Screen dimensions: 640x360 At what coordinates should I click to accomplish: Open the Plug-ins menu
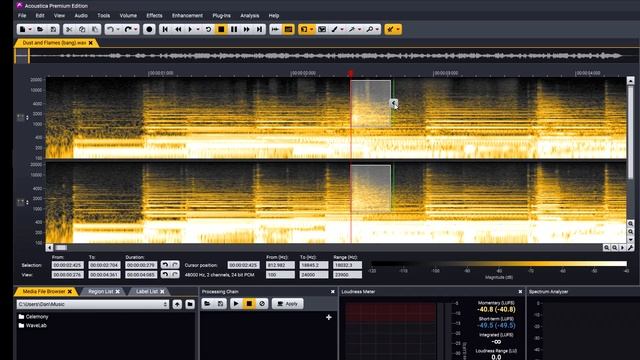(222, 16)
